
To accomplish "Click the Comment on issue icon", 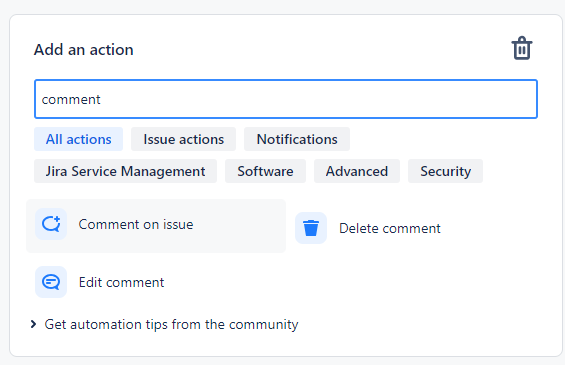I will click(51, 224).
